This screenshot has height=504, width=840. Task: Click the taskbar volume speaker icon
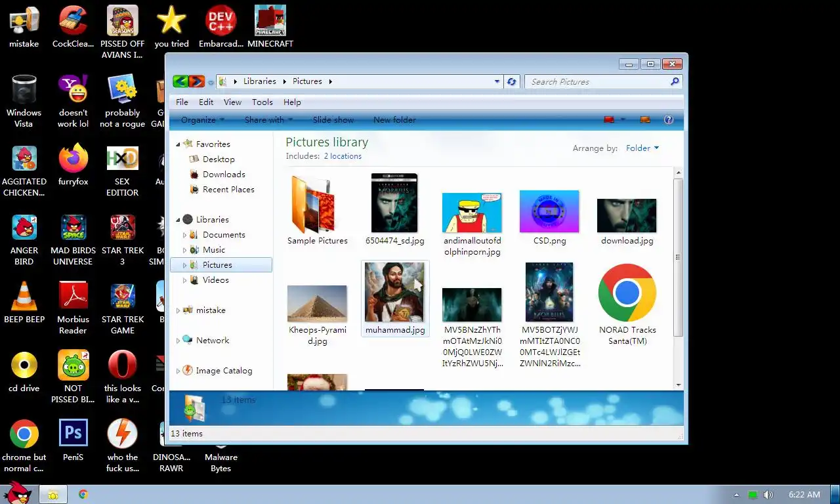coord(768,495)
